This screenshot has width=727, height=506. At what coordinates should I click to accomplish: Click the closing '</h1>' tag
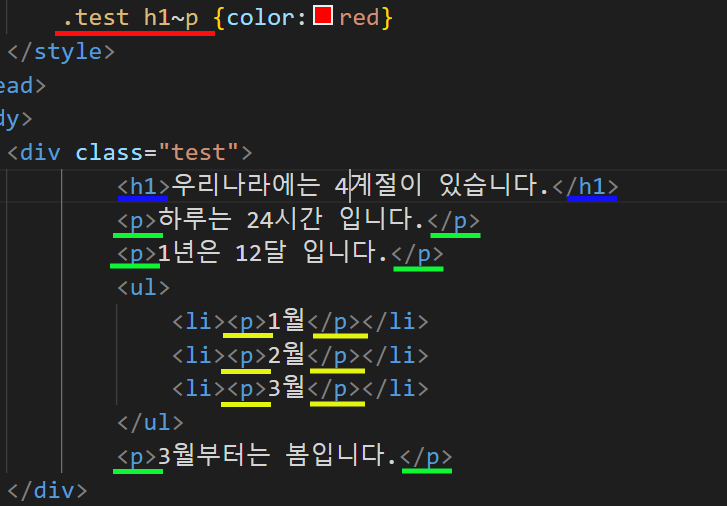(586, 186)
